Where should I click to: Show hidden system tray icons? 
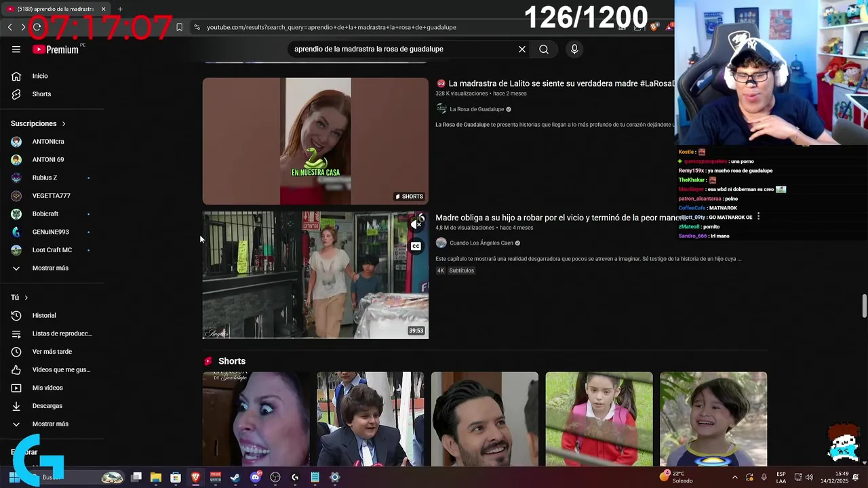(735, 477)
